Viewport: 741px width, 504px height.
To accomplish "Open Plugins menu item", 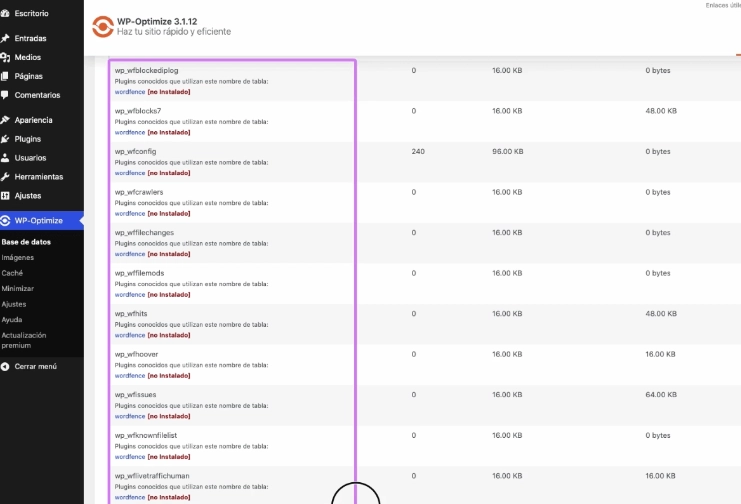I will click(x=27, y=139).
